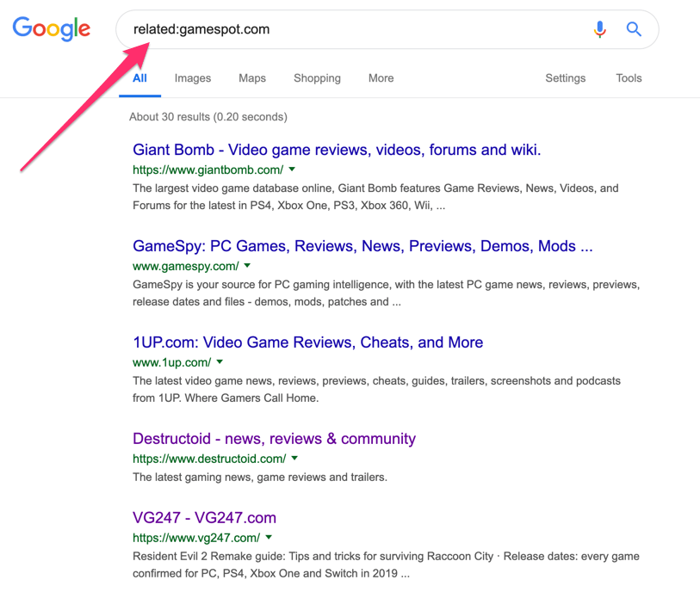700x592 pixels.
Task: Open the 1UP.com Video Game Reviews link
Action: (x=308, y=342)
